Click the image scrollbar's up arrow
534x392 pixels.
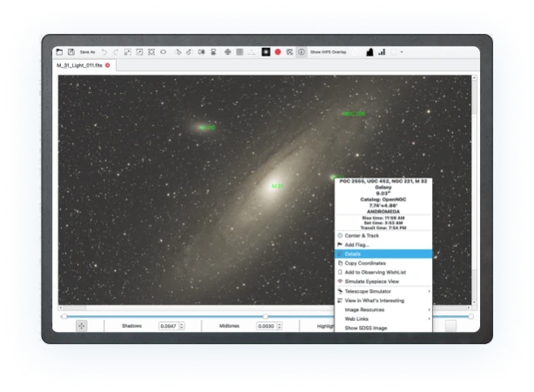pos(474,78)
